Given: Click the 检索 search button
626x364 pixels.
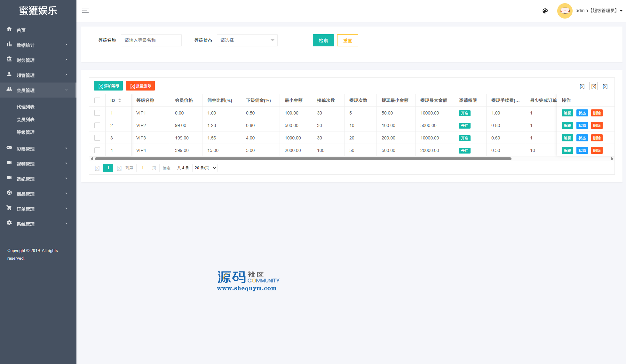Looking at the screenshot, I should pos(323,40).
